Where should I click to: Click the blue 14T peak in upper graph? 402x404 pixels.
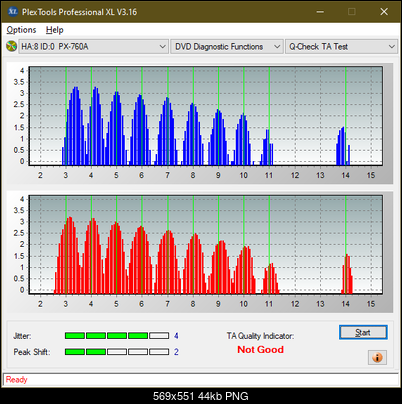[x=343, y=147]
